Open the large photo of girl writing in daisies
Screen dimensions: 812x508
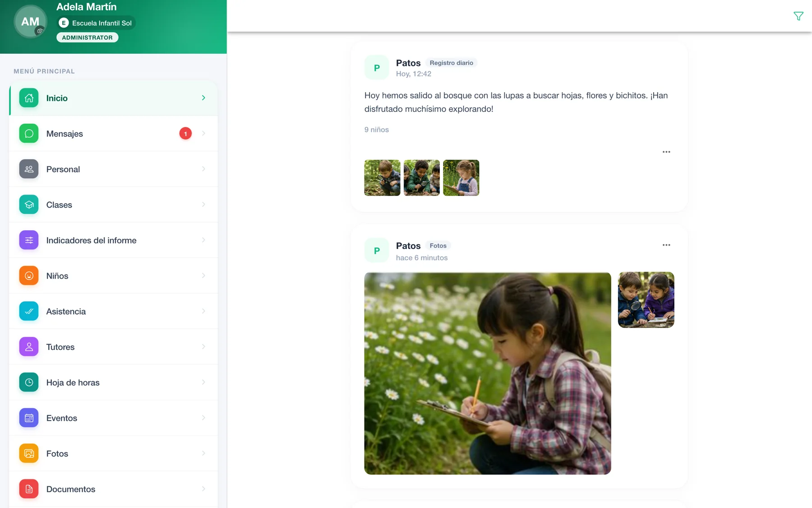click(x=488, y=373)
